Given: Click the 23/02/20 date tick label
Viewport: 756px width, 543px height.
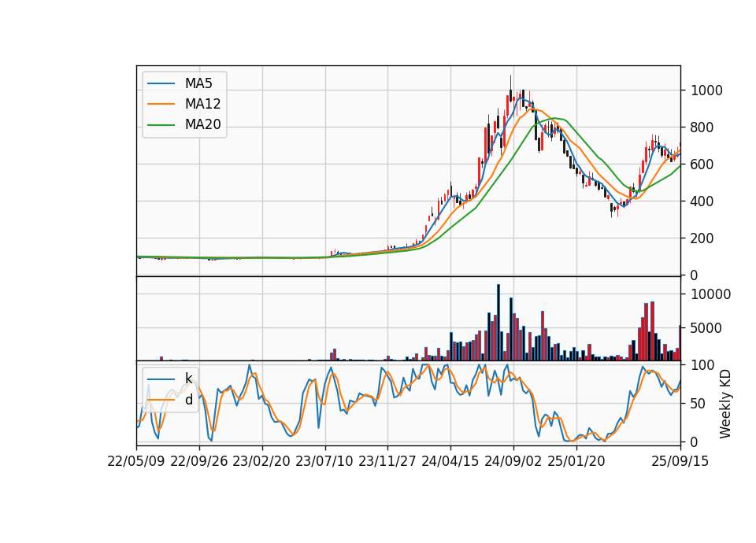Looking at the screenshot, I should [261, 462].
